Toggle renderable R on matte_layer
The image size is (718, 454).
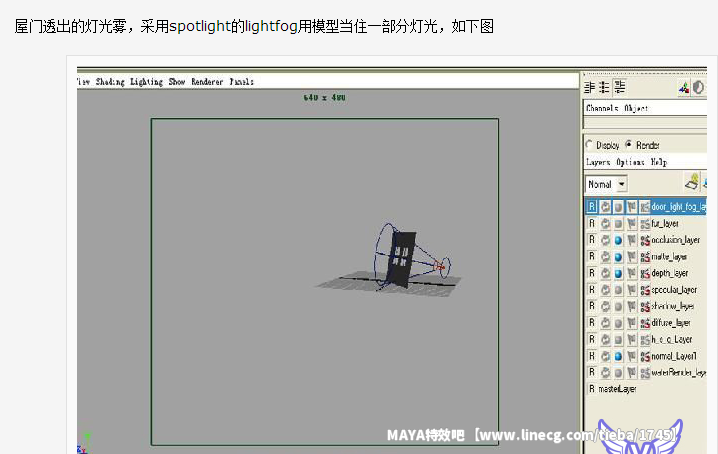592,257
